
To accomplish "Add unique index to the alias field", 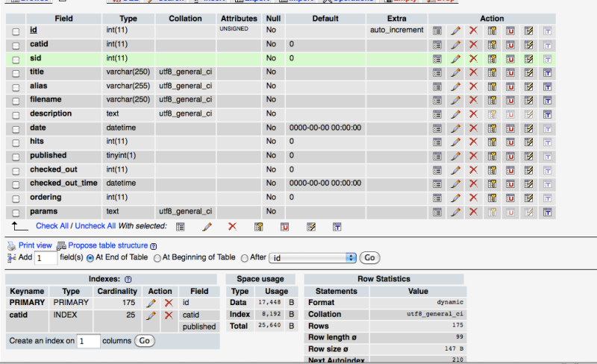I will (x=510, y=87).
